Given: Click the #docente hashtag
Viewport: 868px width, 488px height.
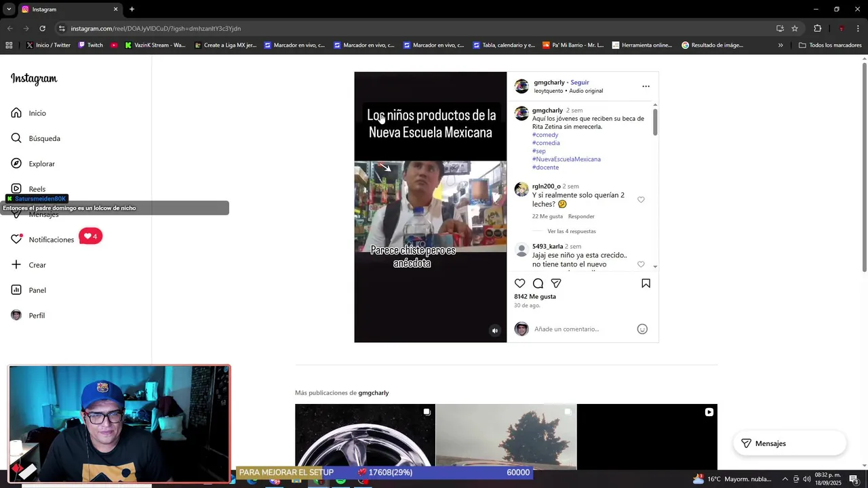Looking at the screenshot, I should coord(546,167).
